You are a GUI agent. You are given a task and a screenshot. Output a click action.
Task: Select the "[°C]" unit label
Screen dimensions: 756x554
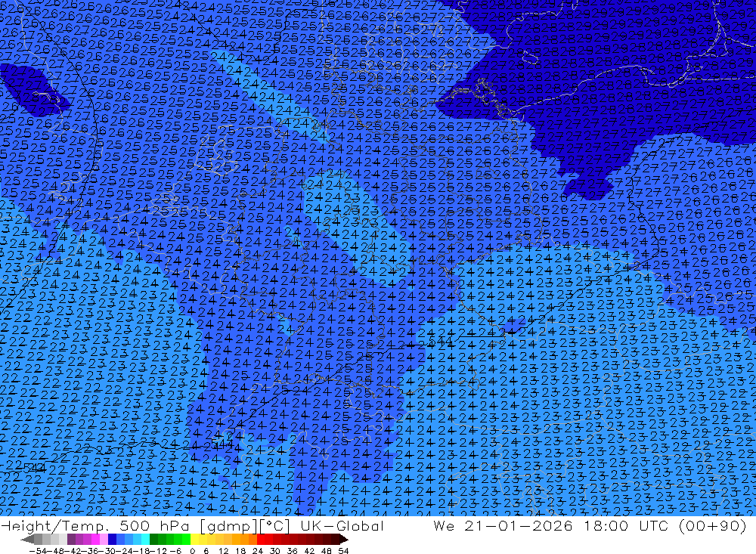(x=274, y=527)
